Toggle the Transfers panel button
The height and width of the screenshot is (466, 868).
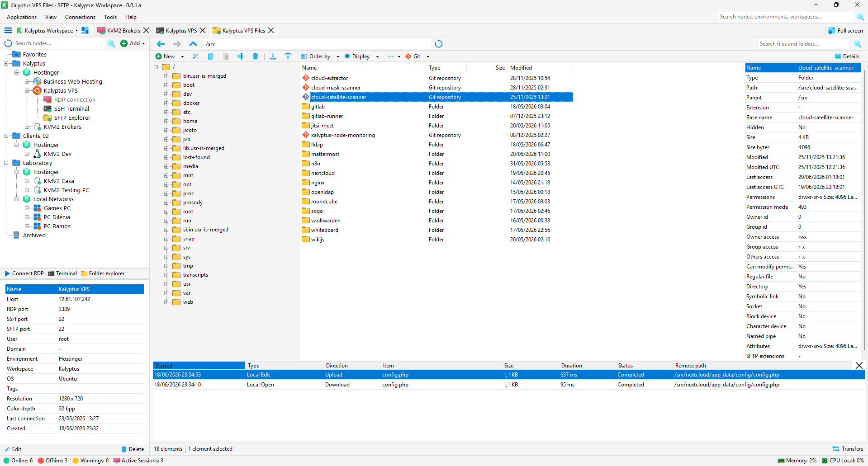[x=848, y=449]
